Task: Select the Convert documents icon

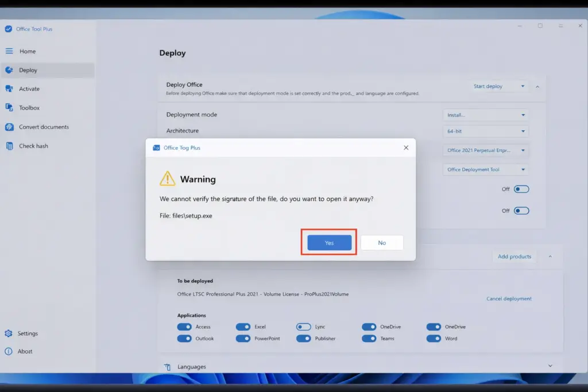Action: coord(9,127)
